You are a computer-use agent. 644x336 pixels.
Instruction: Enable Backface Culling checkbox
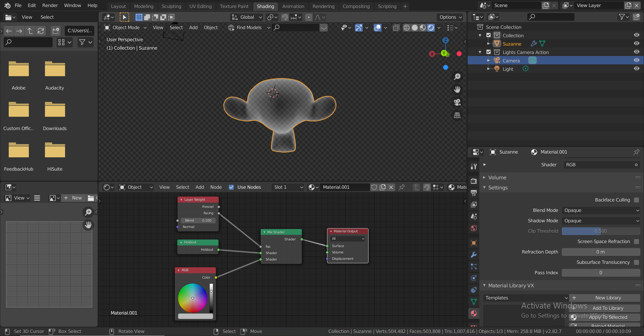click(x=636, y=200)
